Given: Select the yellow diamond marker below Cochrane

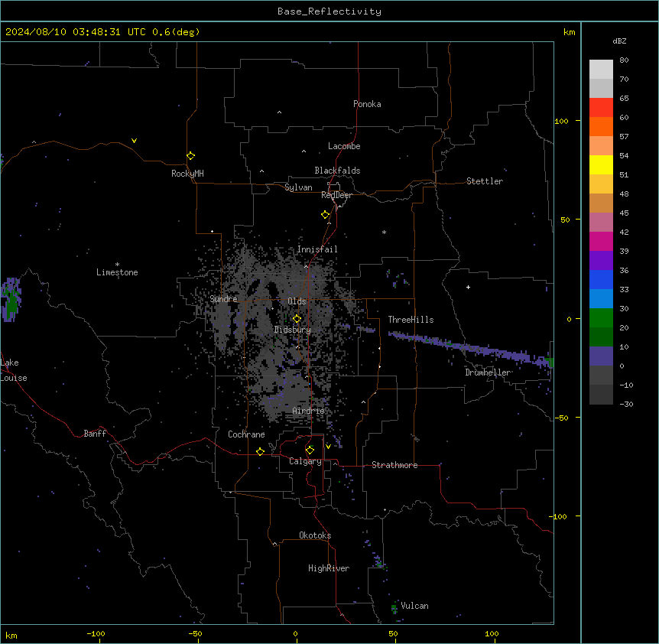Looking at the screenshot, I should click(260, 451).
